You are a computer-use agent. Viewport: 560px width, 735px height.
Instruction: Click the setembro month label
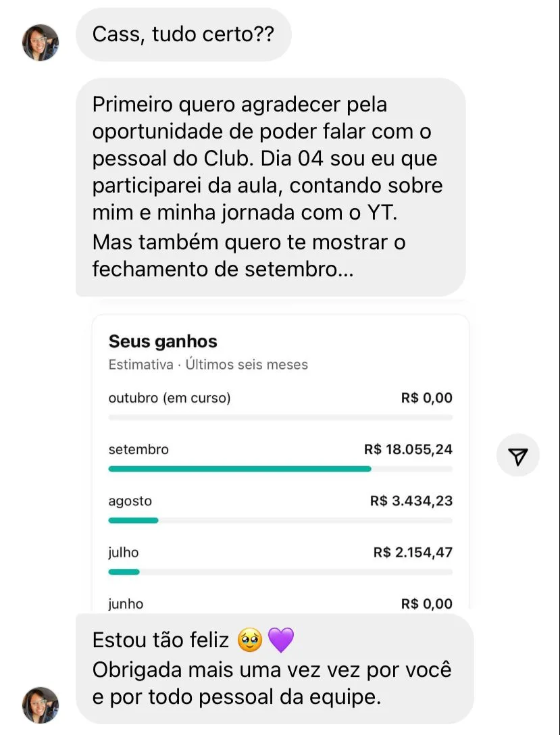[138, 450]
